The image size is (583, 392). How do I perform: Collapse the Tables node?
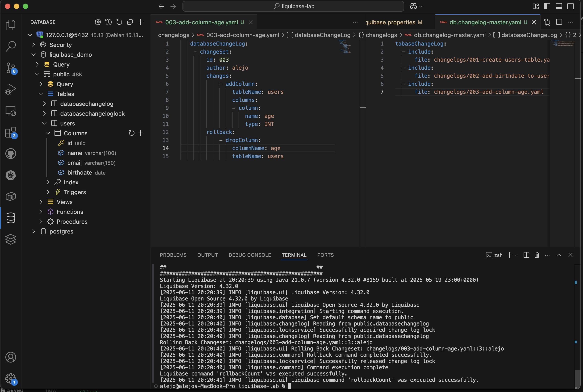click(x=41, y=94)
